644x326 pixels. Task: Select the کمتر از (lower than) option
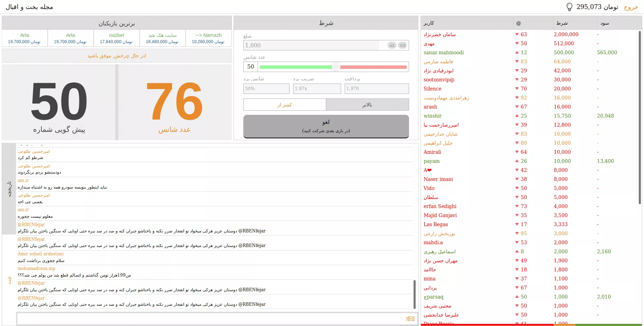click(284, 105)
